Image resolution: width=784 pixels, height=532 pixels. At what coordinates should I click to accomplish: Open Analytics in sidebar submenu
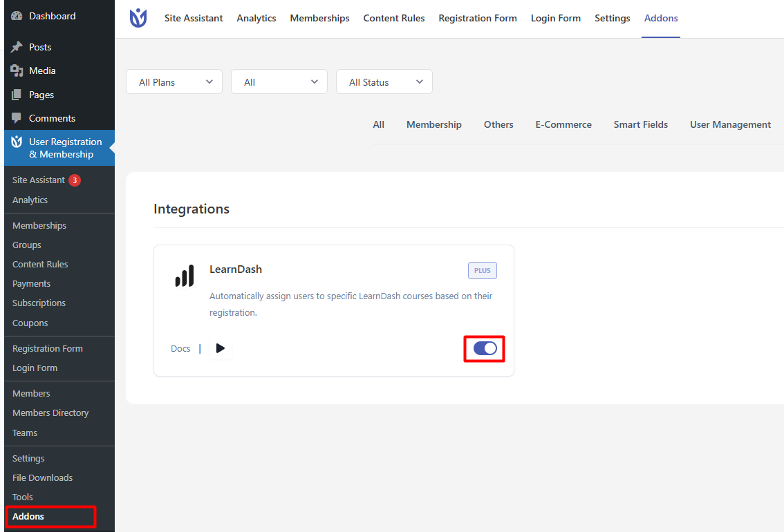[x=30, y=200]
